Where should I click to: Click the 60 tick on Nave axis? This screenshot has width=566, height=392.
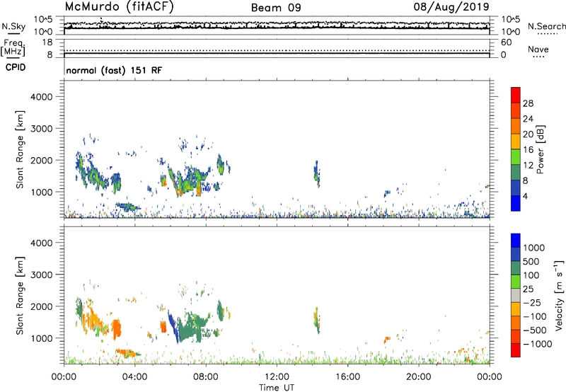[506, 42]
